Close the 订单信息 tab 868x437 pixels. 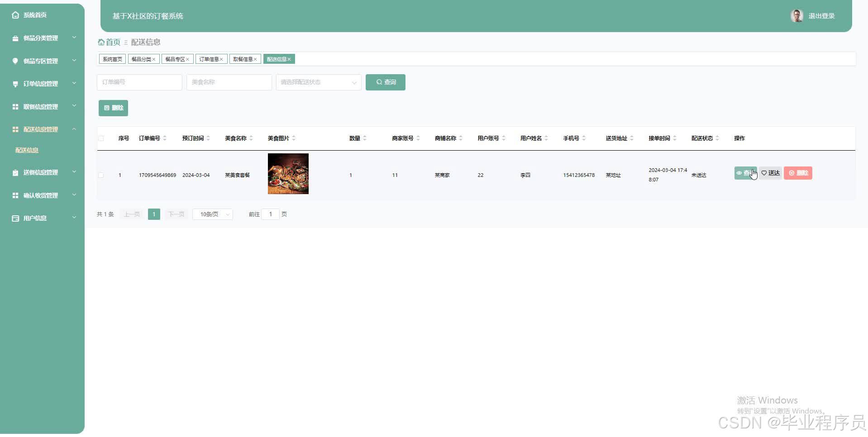[x=221, y=59]
